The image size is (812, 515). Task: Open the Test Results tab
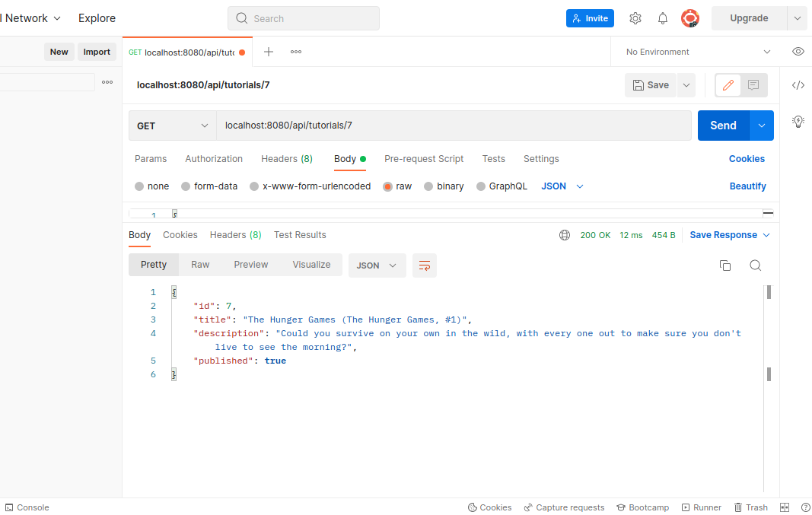[300, 235]
